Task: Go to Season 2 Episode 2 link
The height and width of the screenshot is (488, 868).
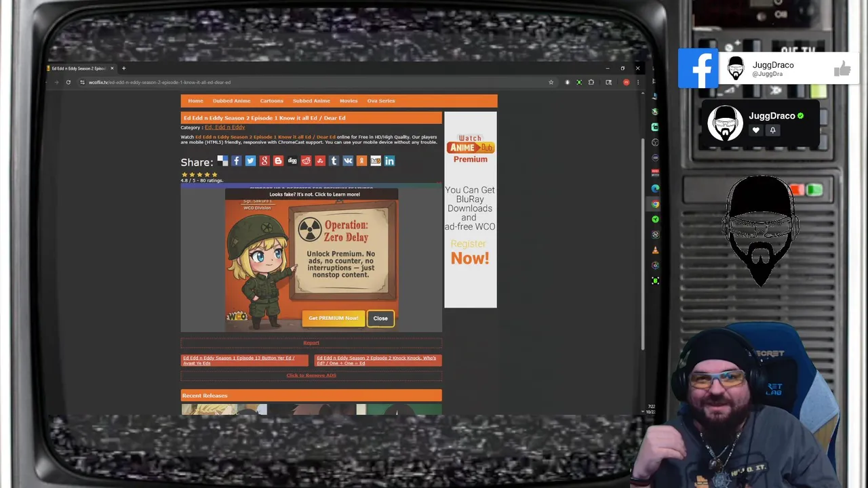Action: coord(378,360)
